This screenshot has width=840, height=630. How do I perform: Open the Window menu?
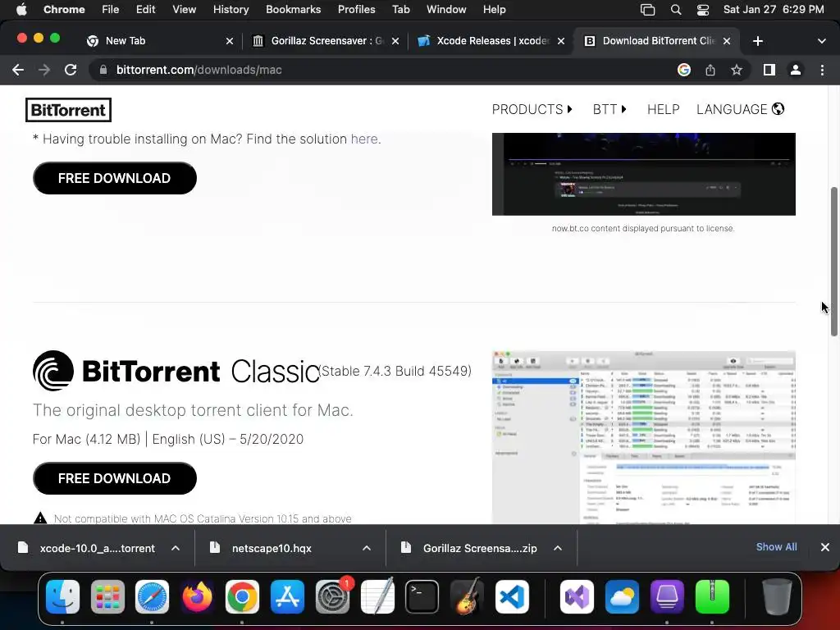coord(446,9)
